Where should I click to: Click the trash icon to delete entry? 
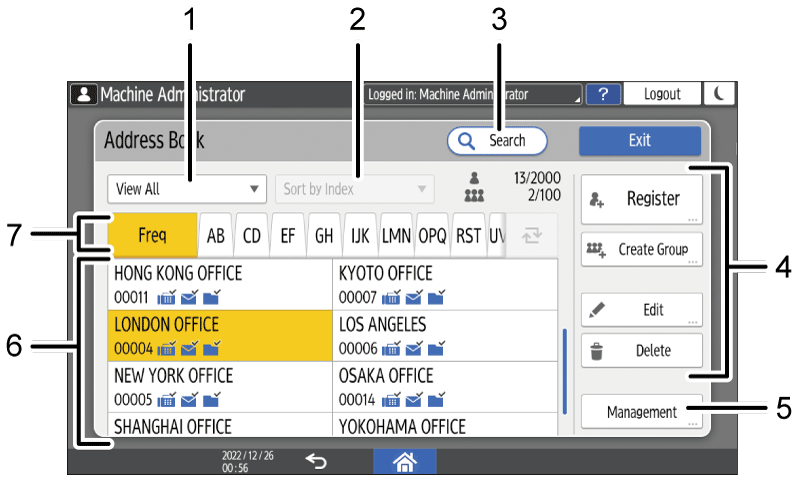598,351
